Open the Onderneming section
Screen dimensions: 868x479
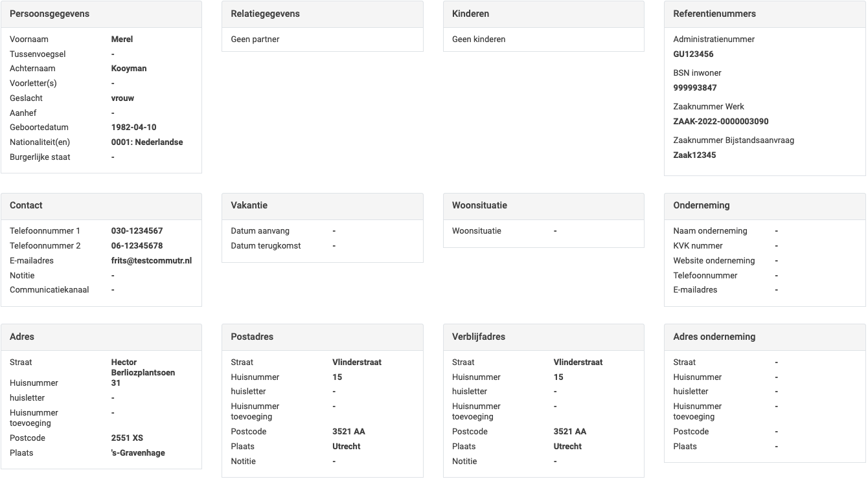coord(701,205)
